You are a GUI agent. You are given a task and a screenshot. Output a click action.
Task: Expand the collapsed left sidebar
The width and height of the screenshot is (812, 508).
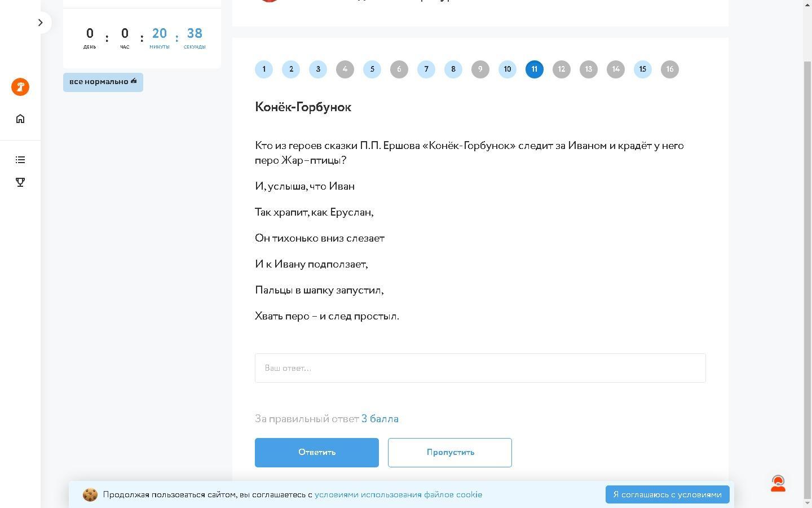pyautogui.click(x=40, y=23)
